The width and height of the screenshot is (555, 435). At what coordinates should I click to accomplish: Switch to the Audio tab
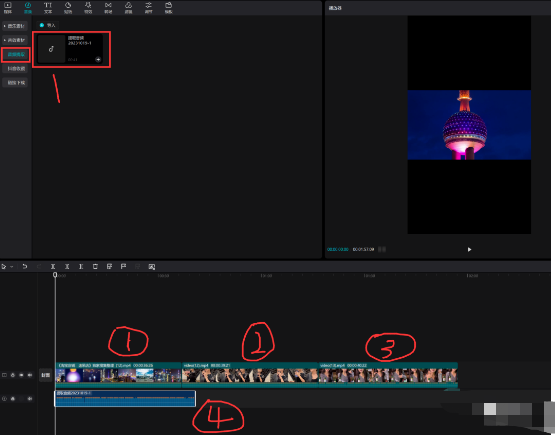pyautogui.click(x=28, y=7)
